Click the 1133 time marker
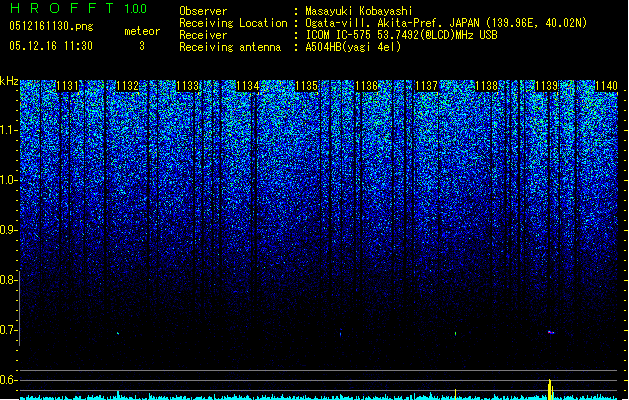Screen dimensions: 629x400 point(188,86)
